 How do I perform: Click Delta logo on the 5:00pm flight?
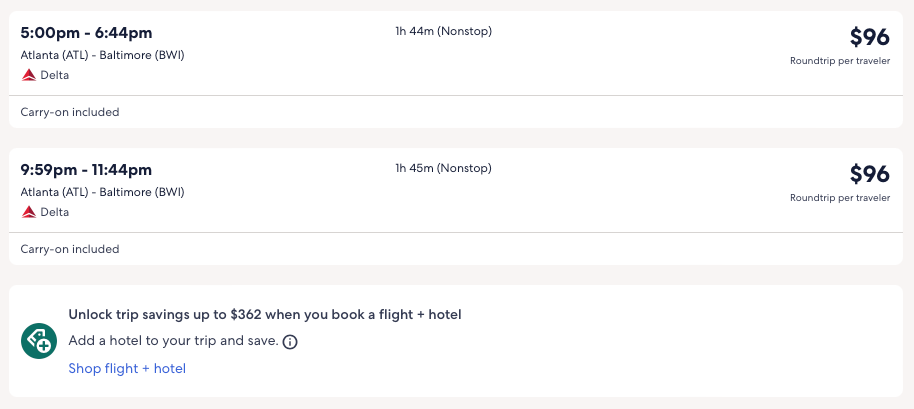click(x=28, y=75)
